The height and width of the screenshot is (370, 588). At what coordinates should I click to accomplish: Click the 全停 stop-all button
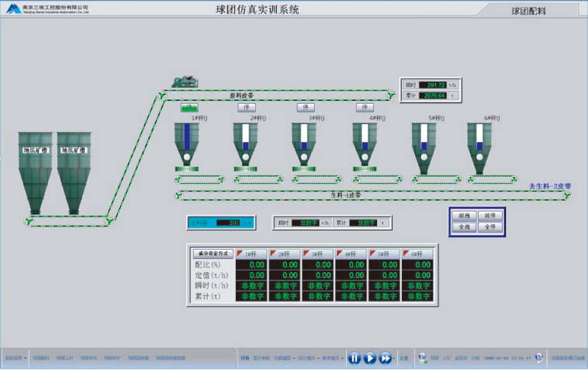(489, 227)
